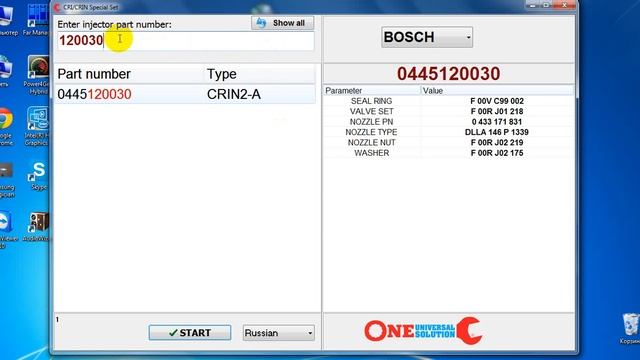Click value F 00V C99 002
Screen dimensions: 640x360
point(497,101)
